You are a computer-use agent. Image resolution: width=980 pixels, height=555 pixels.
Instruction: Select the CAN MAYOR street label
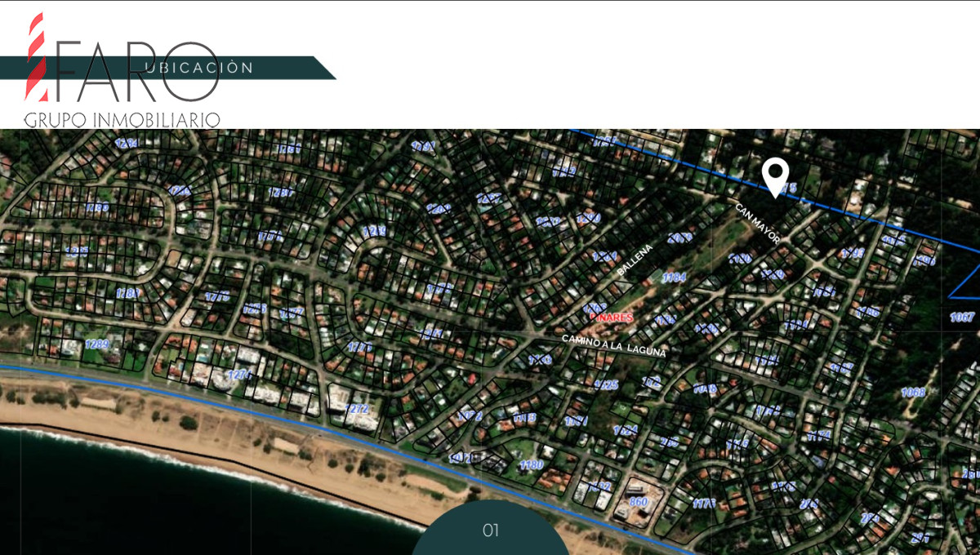[758, 224]
